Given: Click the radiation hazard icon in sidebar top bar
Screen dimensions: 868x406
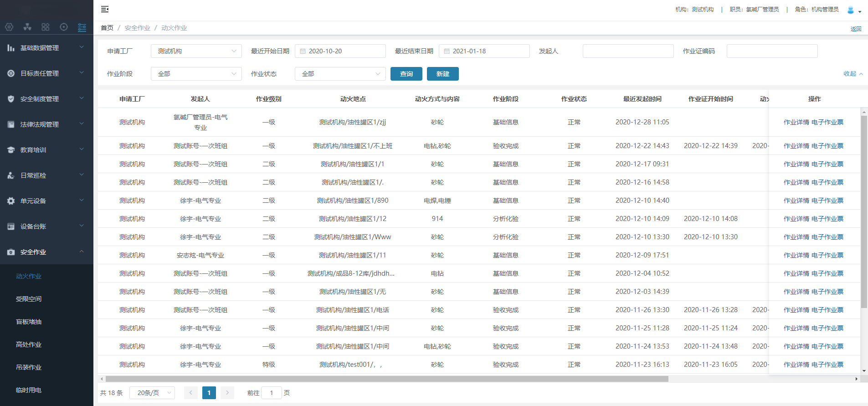Looking at the screenshot, I should click(27, 27).
